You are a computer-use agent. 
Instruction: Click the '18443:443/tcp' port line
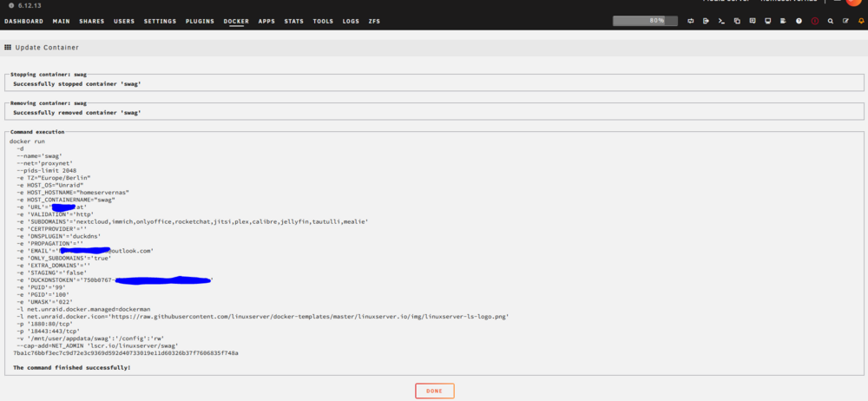pos(48,332)
